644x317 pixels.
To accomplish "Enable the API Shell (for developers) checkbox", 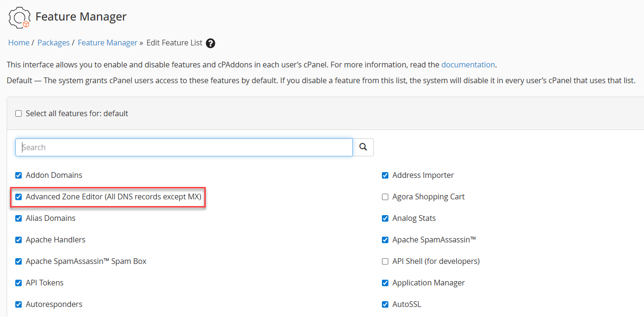I will click(385, 261).
